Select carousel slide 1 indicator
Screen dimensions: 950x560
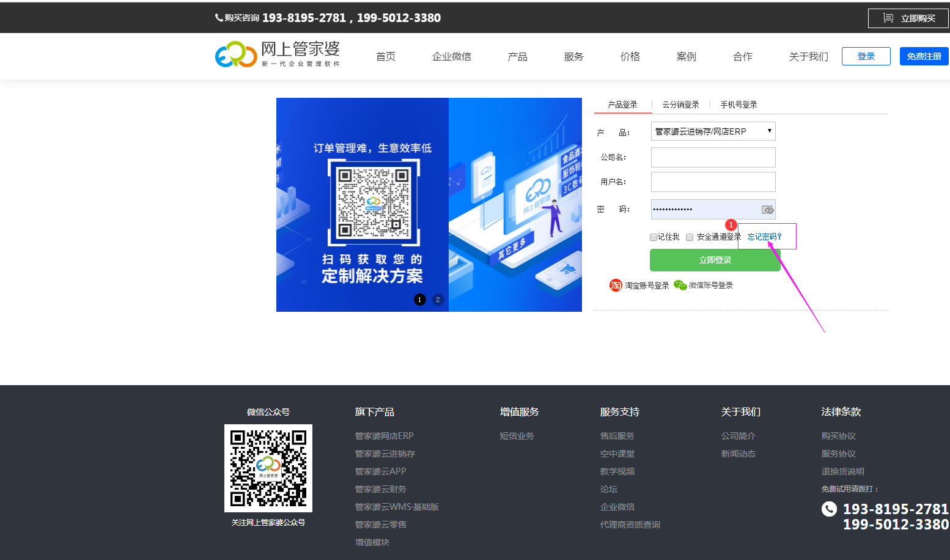tap(419, 300)
